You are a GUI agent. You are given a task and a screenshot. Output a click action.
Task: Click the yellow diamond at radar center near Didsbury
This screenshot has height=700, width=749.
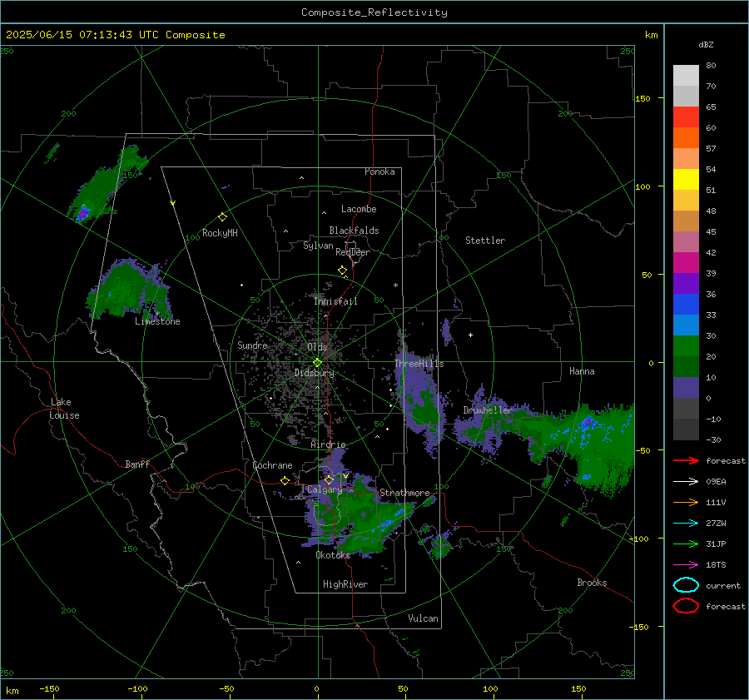317,363
